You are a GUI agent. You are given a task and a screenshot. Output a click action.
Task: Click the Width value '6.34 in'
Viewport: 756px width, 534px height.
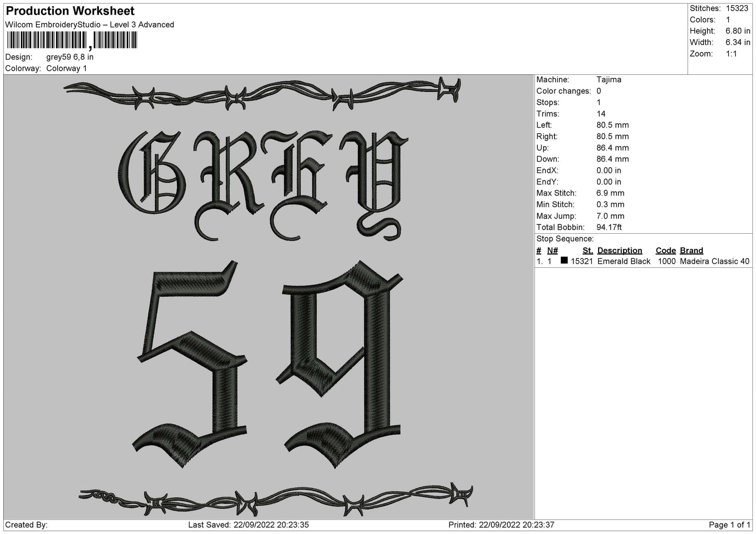click(x=738, y=42)
